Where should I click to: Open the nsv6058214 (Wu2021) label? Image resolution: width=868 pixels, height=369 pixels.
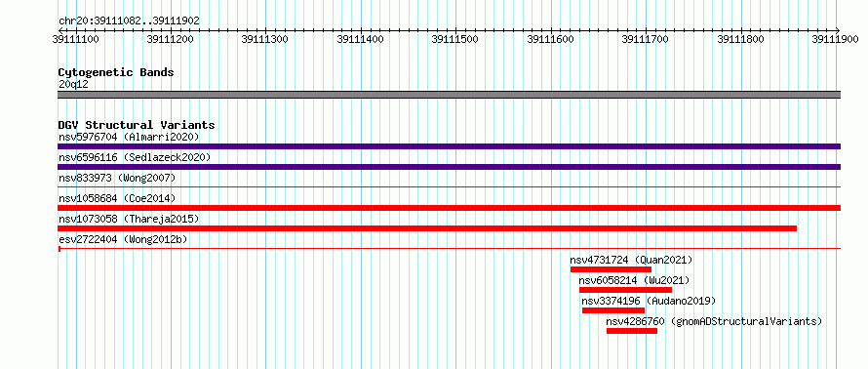point(634,280)
